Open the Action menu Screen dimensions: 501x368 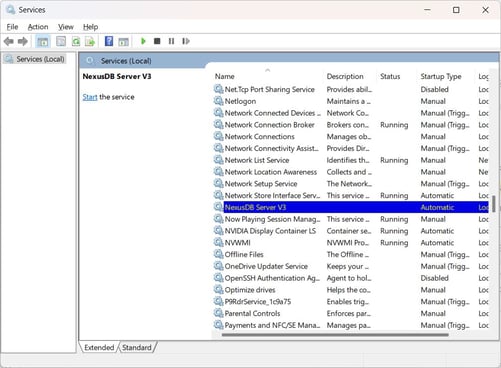[x=38, y=27]
